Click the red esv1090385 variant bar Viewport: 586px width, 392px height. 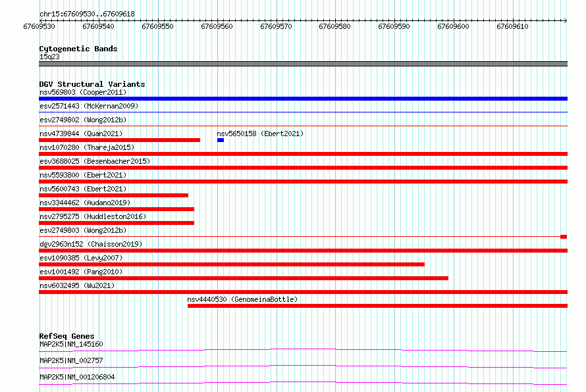232,264
